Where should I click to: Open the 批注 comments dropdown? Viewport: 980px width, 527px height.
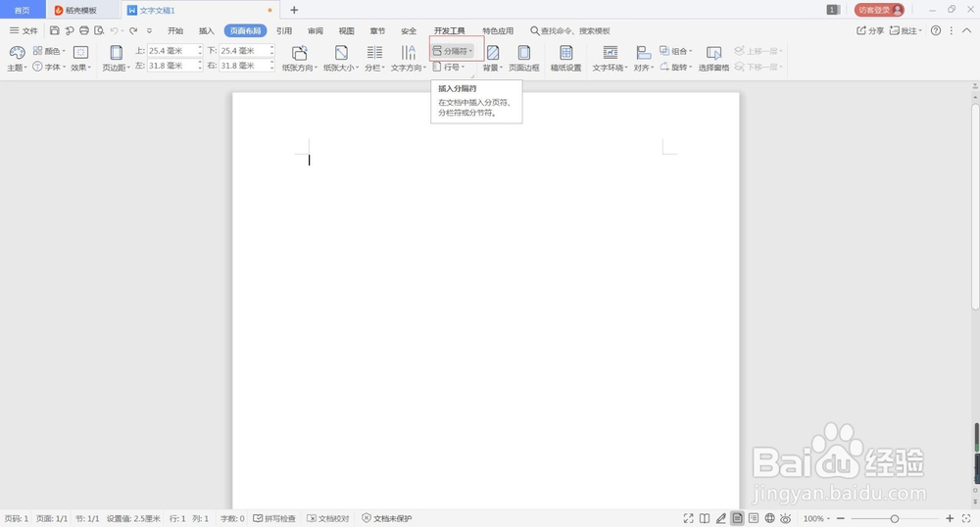point(906,30)
